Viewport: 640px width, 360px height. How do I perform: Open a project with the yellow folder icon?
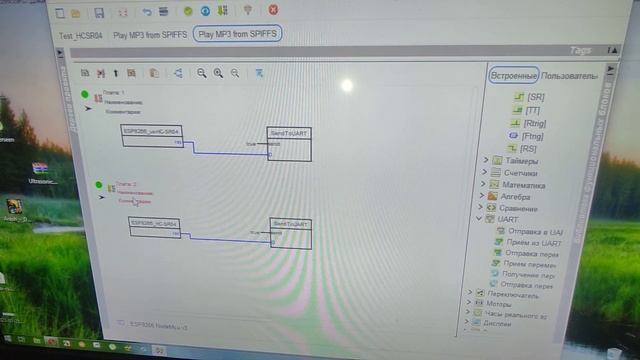click(76, 13)
